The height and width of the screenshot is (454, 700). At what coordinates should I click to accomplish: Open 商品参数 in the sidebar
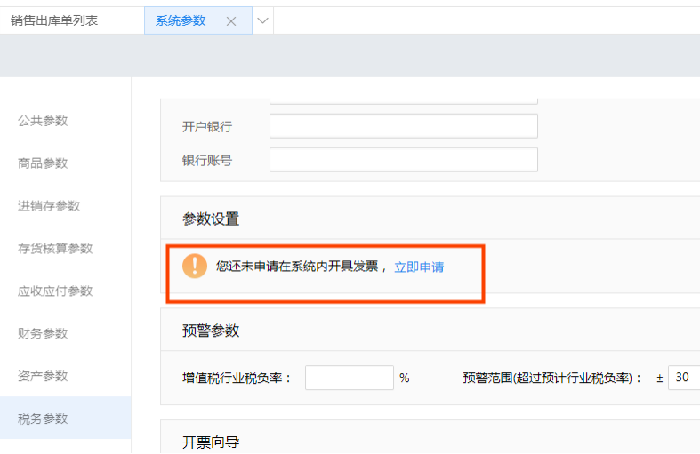click(43, 163)
